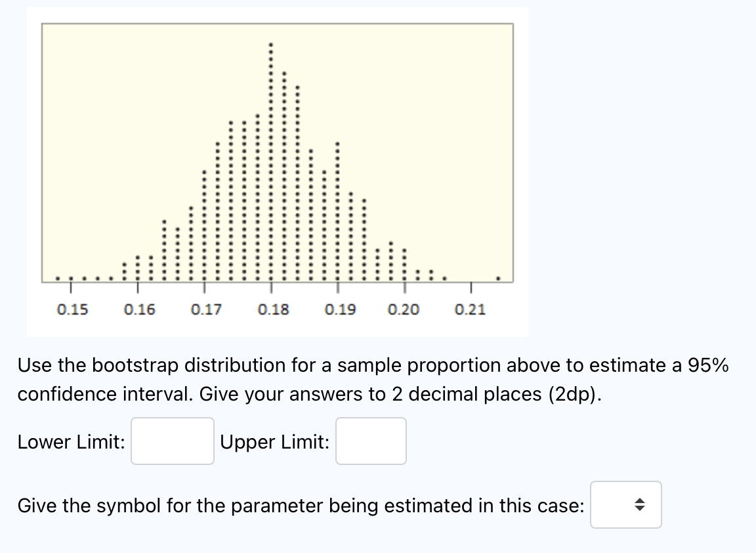Click the leftmost single dot near 0.15
This screenshot has width=756, height=553.
point(57,278)
